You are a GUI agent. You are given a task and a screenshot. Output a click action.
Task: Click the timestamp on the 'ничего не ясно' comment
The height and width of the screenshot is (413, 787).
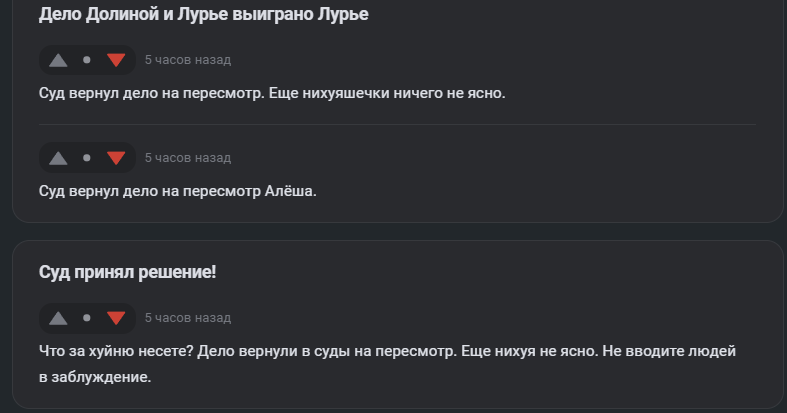point(188,60)
